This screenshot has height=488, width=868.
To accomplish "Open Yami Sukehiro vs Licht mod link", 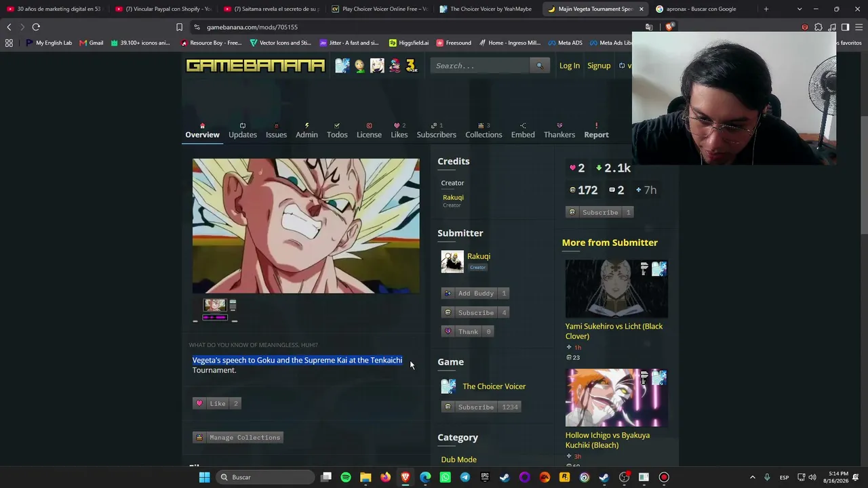I will [x=614, y=331].
